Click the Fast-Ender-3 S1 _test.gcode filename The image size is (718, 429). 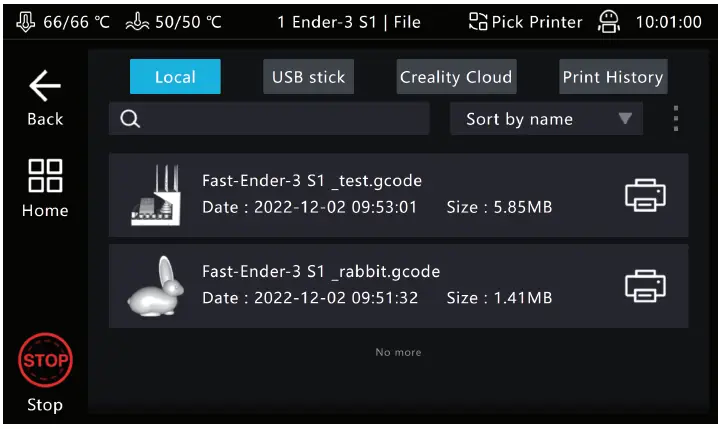coord(312,181)
